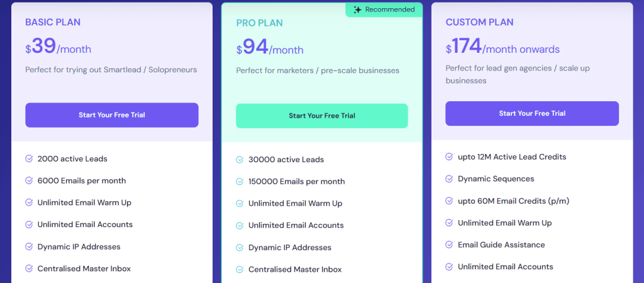Start free trial for the Pro Plan
This screenshot has width=644, height=283.
click(x=322, y=116)
